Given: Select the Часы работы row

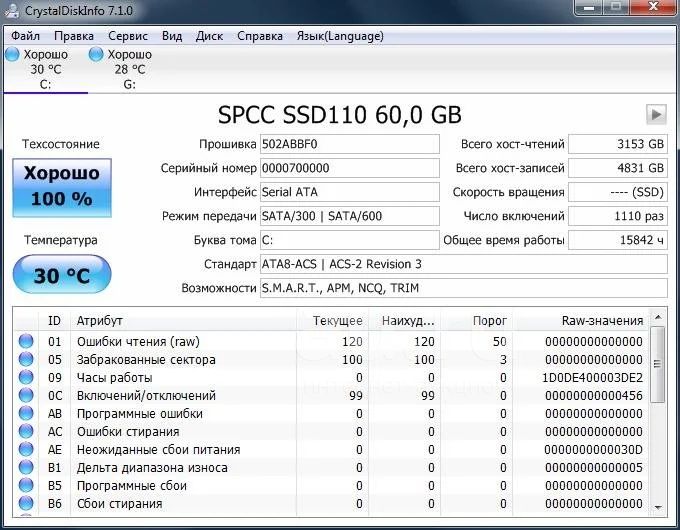Looking at the screenshot, I should pyautogui.click(x=332, y=377).
